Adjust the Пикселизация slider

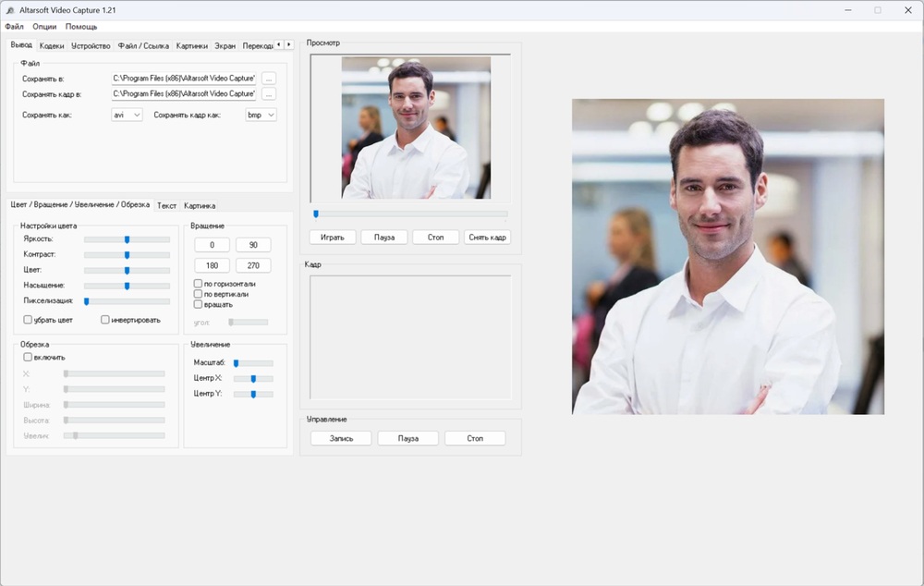127,300
